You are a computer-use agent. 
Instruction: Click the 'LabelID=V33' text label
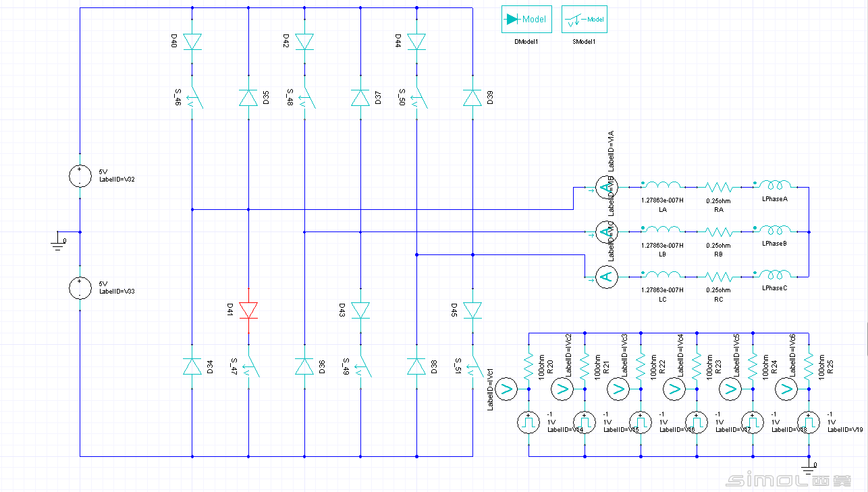tap(117, 292)
